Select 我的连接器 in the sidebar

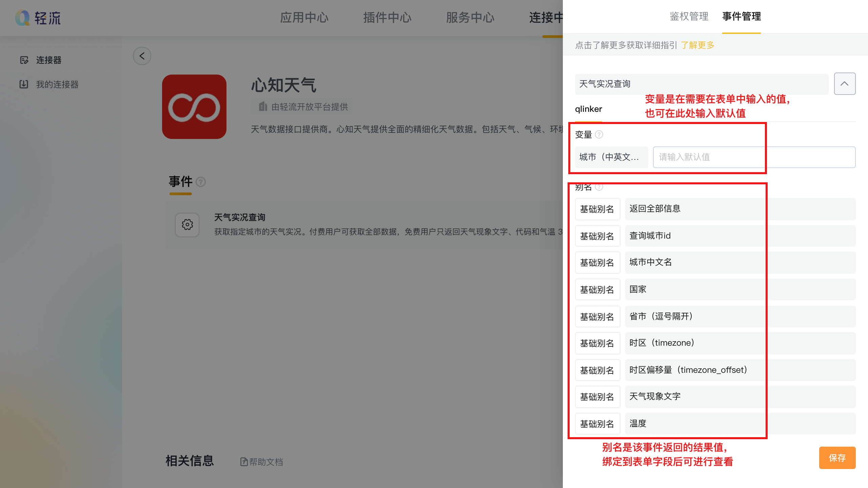pos(57,84)
